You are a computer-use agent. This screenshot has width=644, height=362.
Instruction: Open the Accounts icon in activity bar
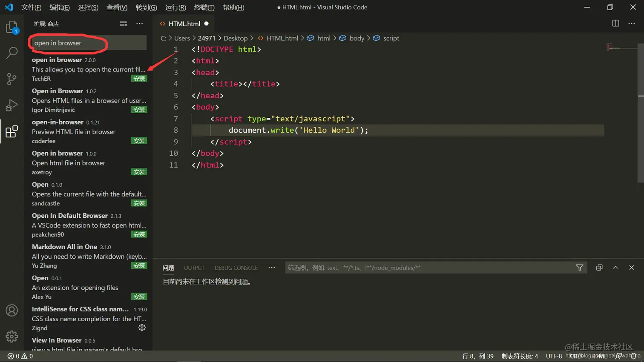(12, 311)
